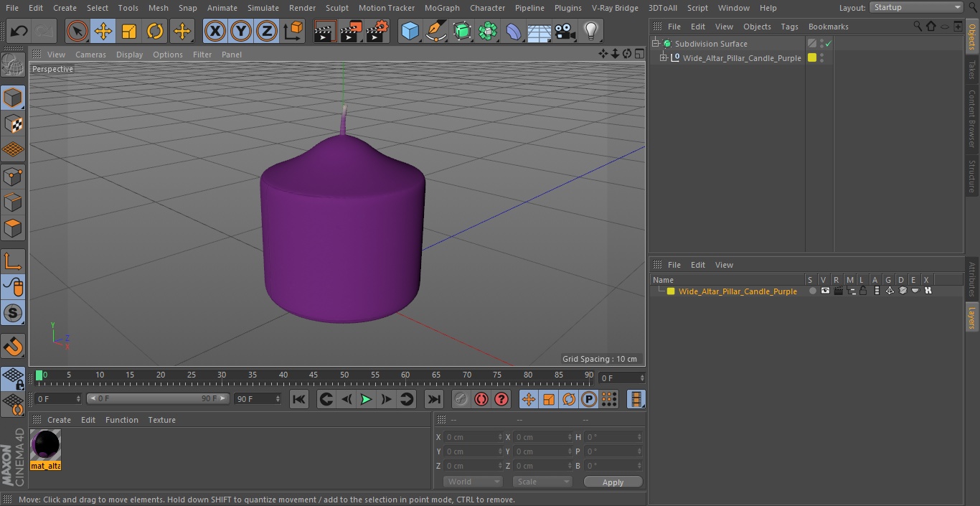Screen dimensions: 980x506
Task: Add a Floor environment object
Action: tap(540, 31)
